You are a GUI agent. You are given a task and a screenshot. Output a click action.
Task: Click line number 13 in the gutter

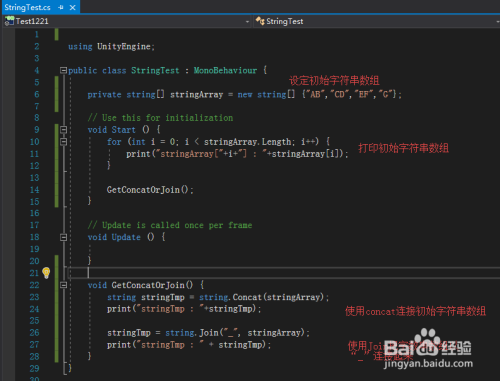(x=35, y=178)
